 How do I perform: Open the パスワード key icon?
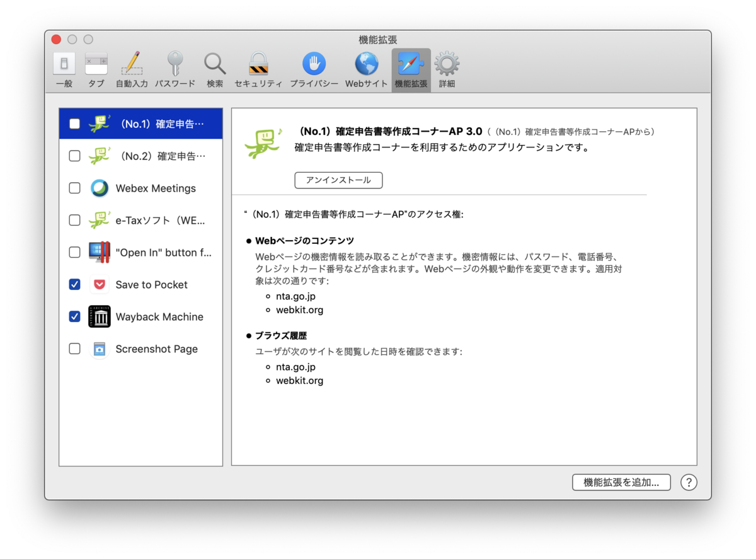point(175,64)
